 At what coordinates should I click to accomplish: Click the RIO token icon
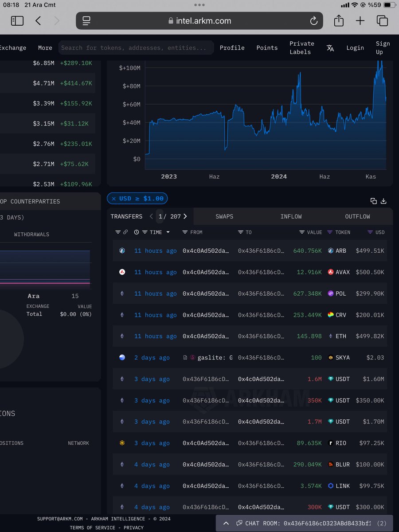[x=330, y=443]
